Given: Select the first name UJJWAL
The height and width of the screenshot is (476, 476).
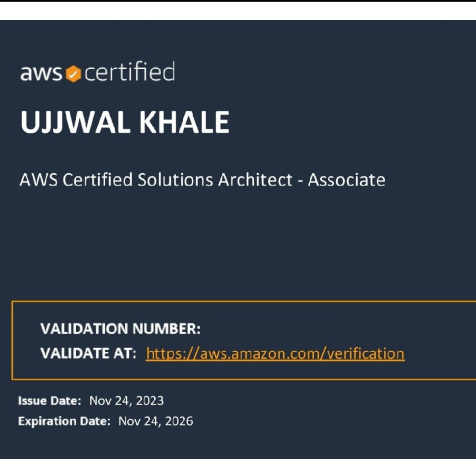Looking at the screenshot, I should click(x=75, y=122).
